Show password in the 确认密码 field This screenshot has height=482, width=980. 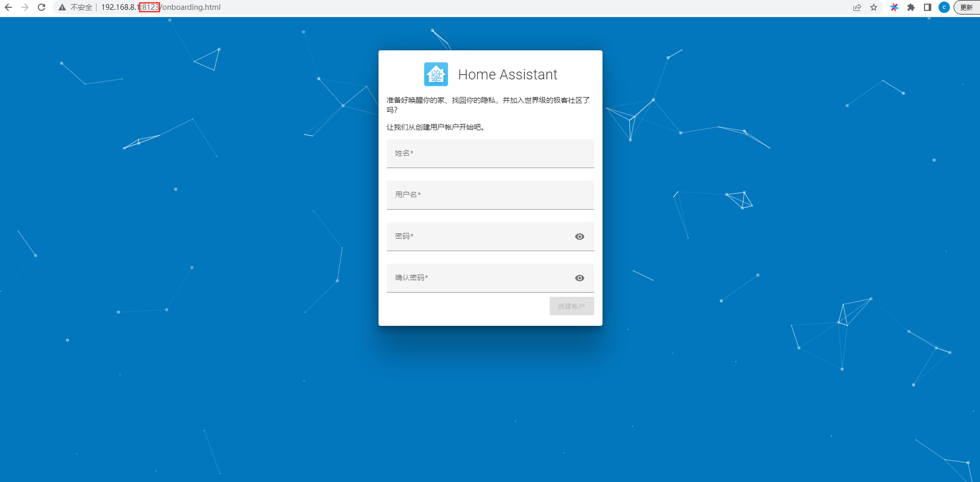(580, 278)
